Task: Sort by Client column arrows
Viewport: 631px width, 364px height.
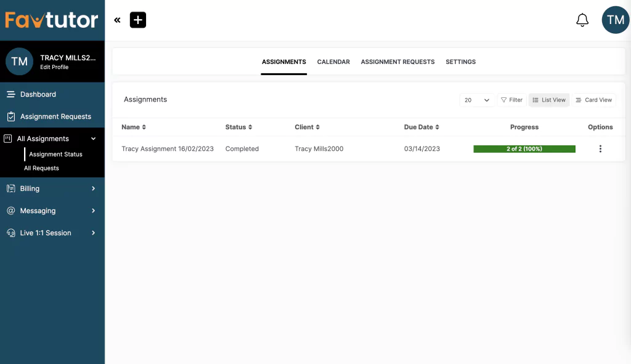Action: [x=317, y=127]
